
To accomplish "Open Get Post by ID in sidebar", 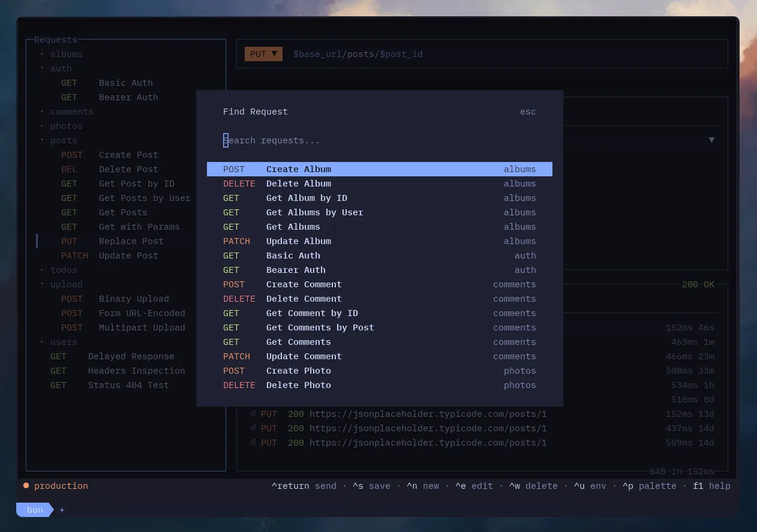I will click(x=118, y=184).
